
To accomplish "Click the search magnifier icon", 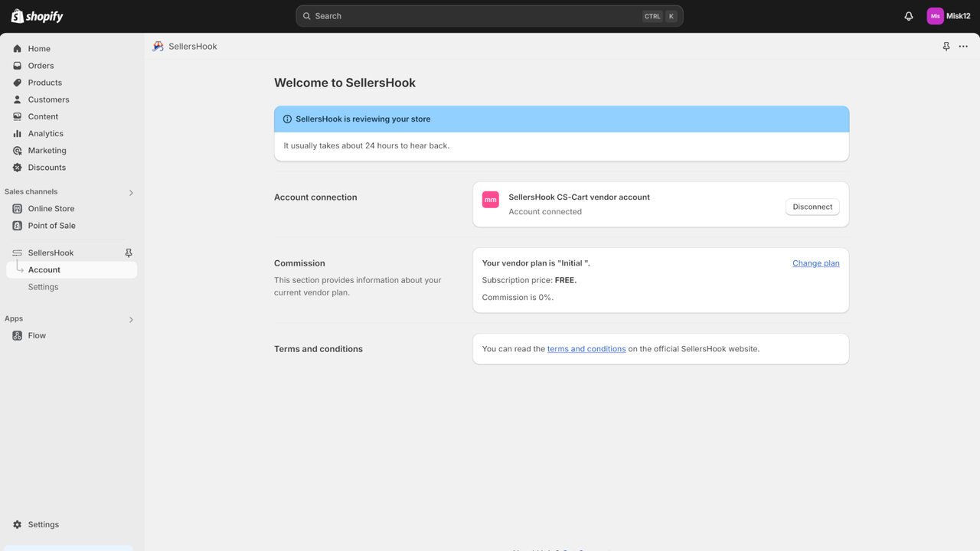I will (x=307, y=16).
